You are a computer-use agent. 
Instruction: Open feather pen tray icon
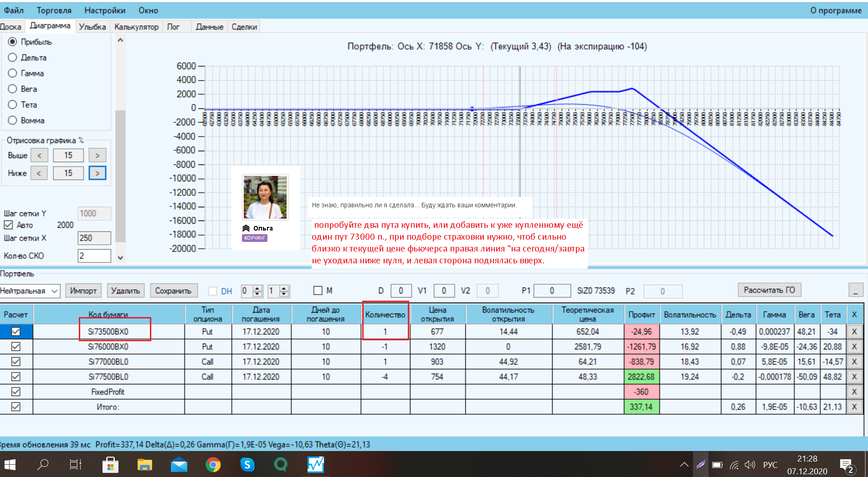[701, 465]
